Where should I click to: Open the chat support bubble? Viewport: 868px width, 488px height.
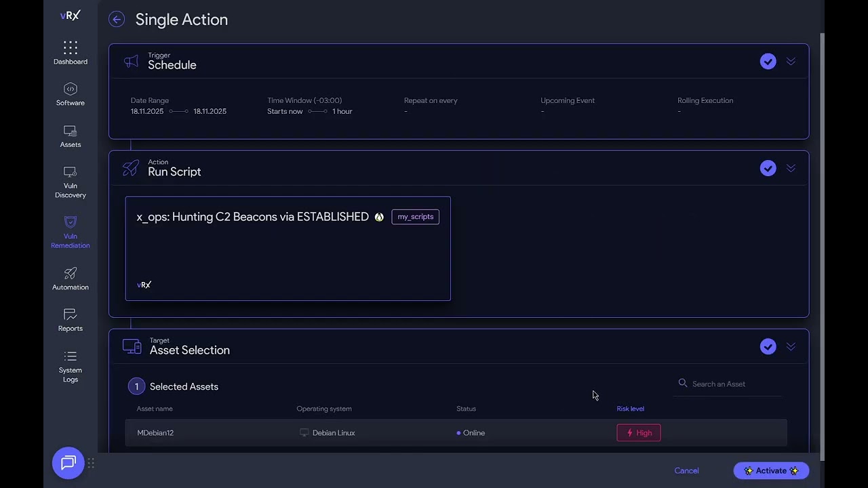tap(68, 463)
